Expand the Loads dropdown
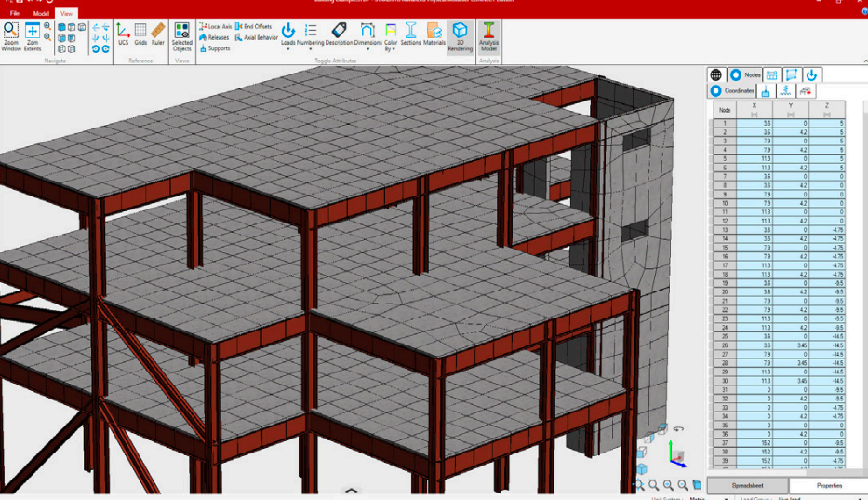 tap(288, 35)
